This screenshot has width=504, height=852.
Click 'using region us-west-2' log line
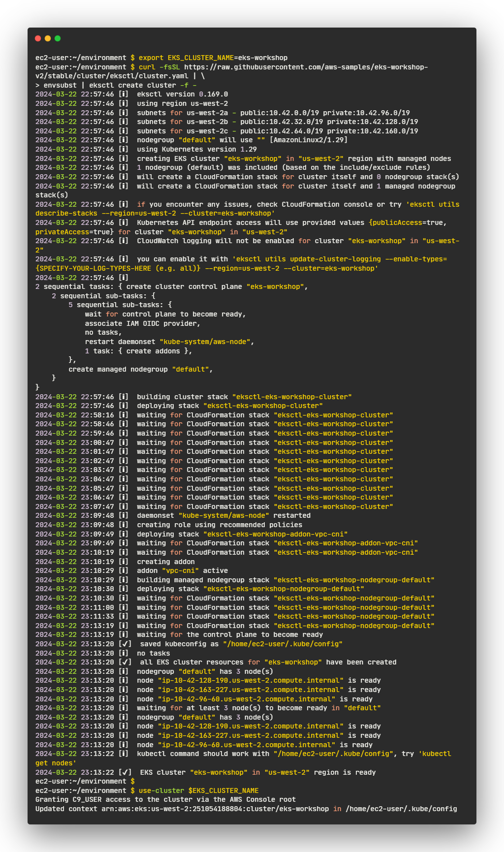click(183, 103)
